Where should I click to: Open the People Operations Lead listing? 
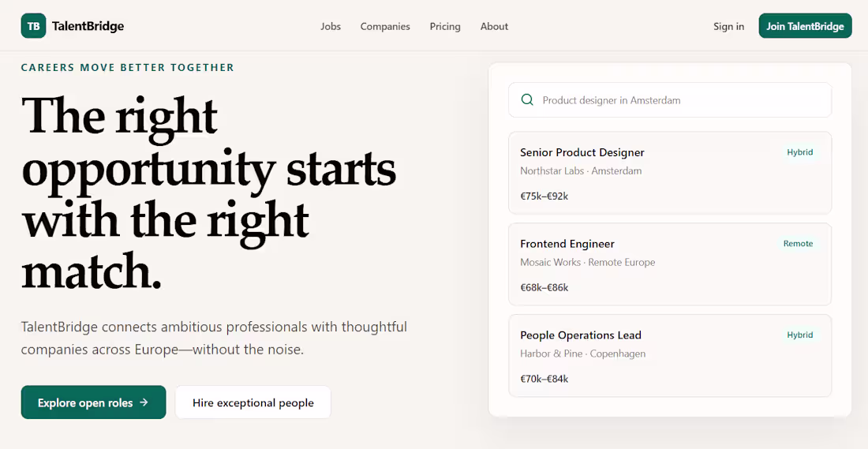coord(670,355)
